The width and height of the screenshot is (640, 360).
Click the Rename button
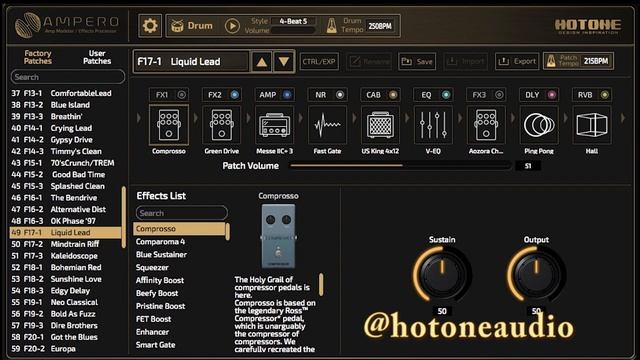tap(369, 62)
